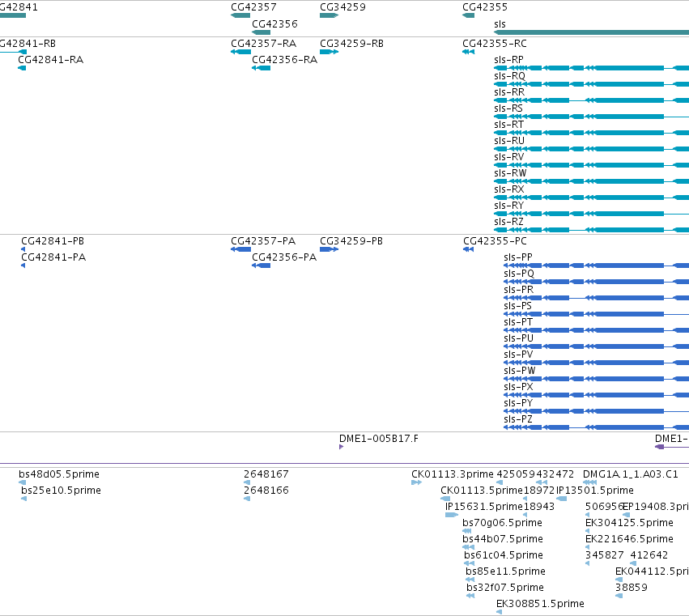Select the CG42357 gene label
The height and width of the screenshot is (616, 689).
[253, 7]
